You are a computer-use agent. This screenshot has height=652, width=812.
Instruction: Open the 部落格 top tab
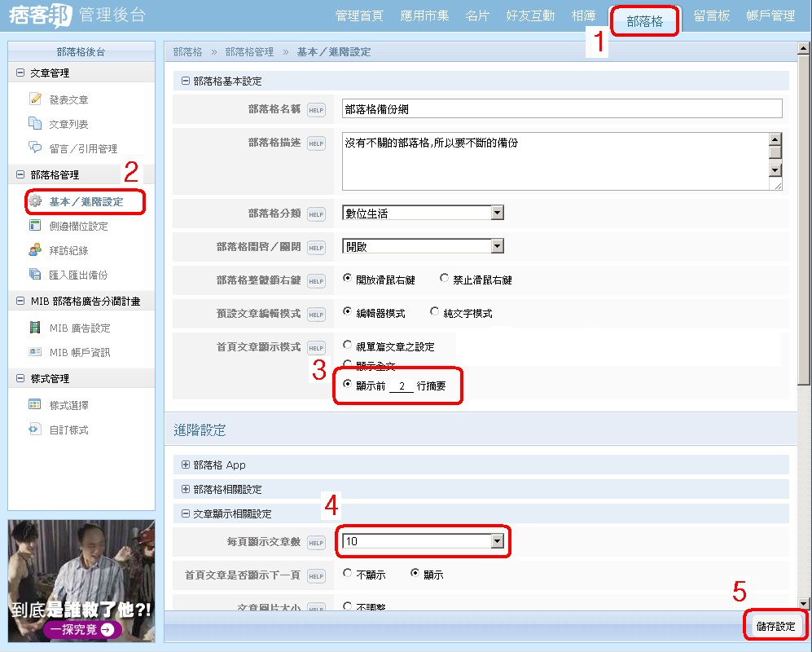pyautogui.click(x=645, y=21)
